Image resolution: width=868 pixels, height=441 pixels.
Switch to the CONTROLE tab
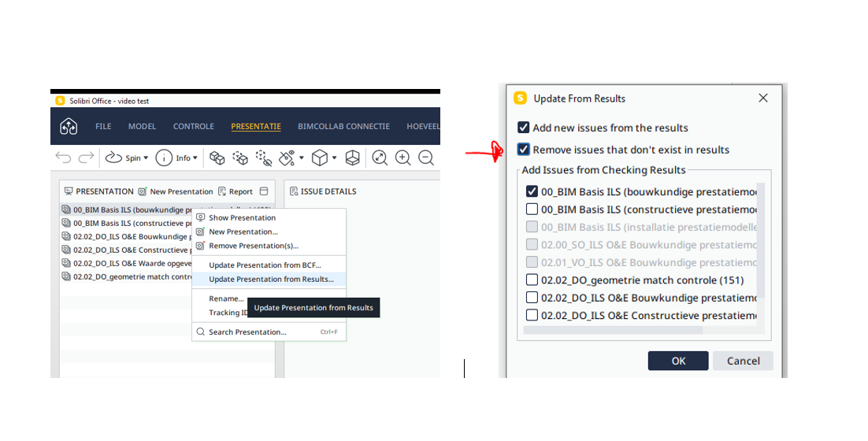point(194,126)
